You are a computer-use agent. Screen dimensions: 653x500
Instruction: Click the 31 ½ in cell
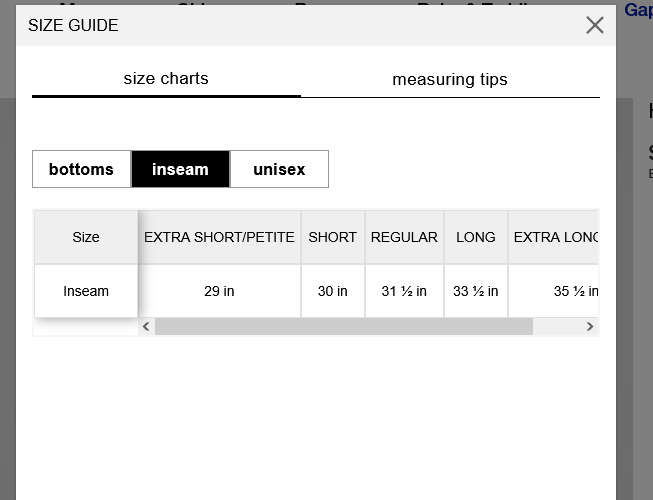click(x=404, y=291)
